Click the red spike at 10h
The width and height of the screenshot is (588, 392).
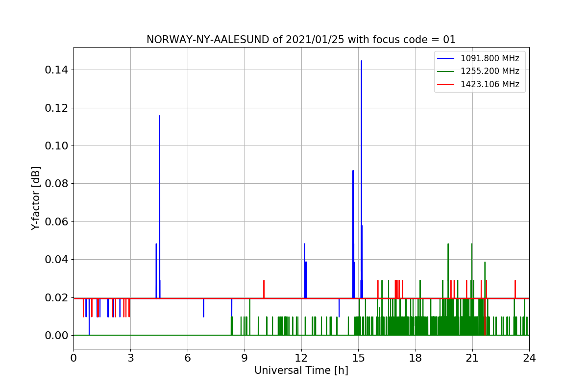pyautogui.click(x=264, y=289)
